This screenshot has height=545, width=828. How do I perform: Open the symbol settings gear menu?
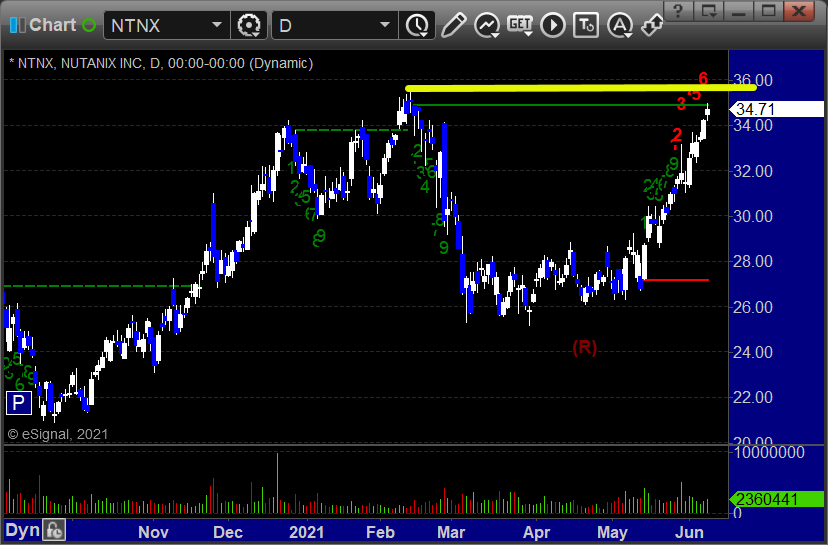pos(249,25)
